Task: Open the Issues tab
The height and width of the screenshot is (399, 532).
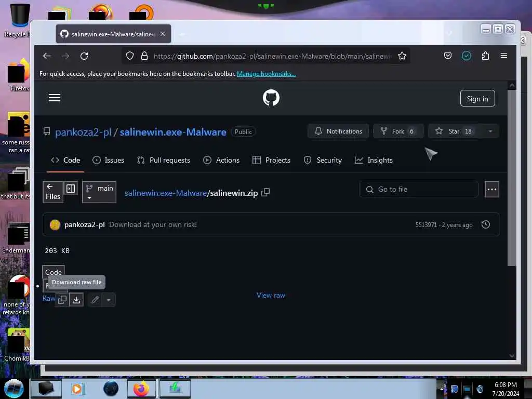Action: click(109, 160)
